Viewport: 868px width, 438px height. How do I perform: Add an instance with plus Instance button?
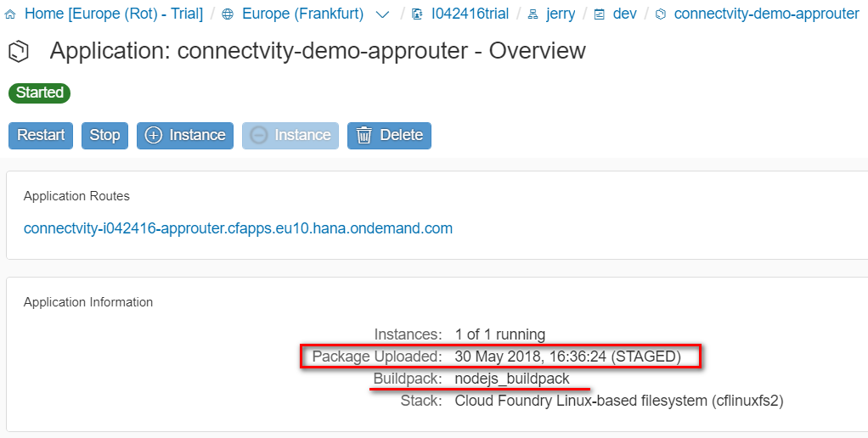click(185, 136)
